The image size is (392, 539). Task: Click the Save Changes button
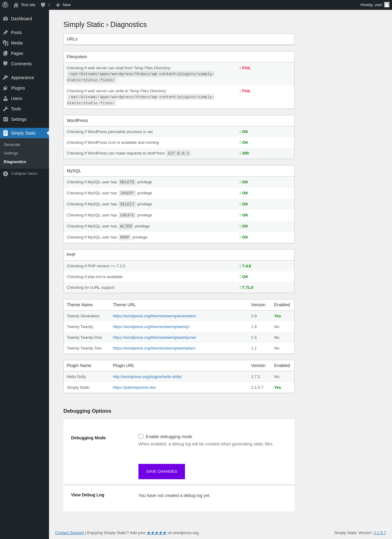tap(162, 472)
